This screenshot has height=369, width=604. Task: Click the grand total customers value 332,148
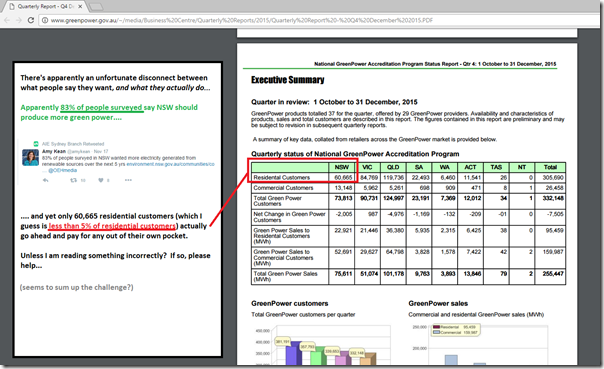click(x=553, y=198)
